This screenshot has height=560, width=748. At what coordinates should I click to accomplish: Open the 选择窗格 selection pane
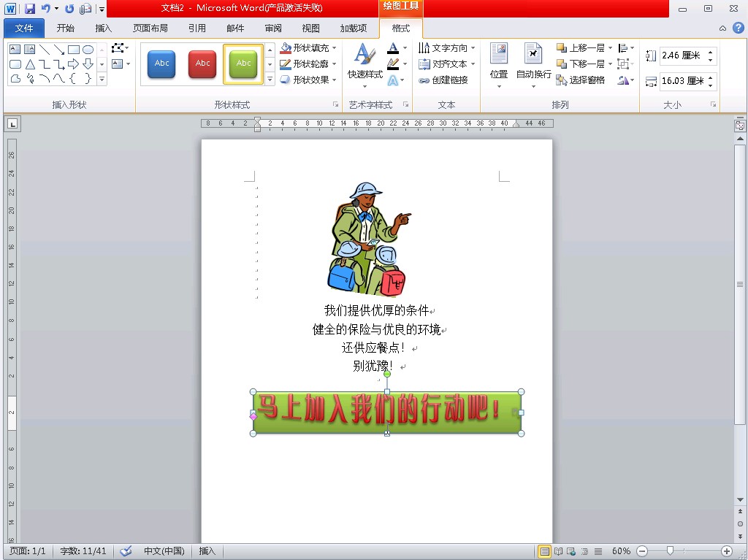581,80
